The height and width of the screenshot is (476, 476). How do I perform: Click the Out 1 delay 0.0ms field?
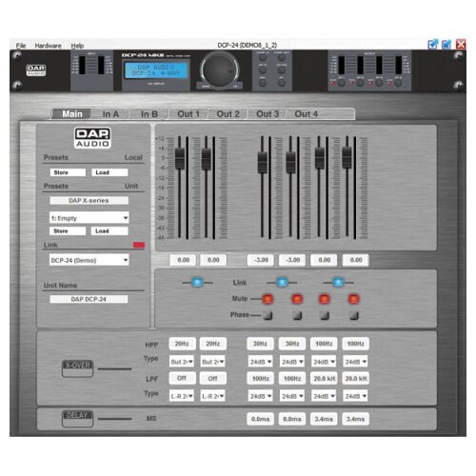[260, 419]
